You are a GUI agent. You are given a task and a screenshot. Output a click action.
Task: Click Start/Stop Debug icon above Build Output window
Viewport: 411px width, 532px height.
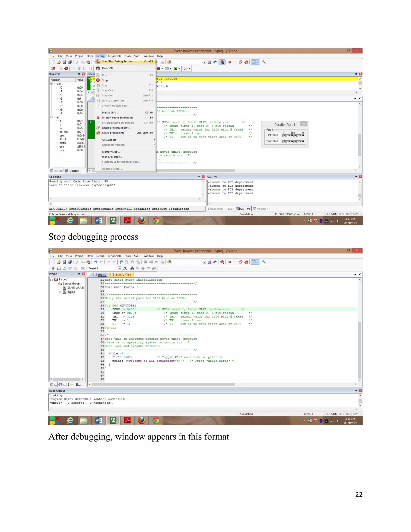point(222,262)
